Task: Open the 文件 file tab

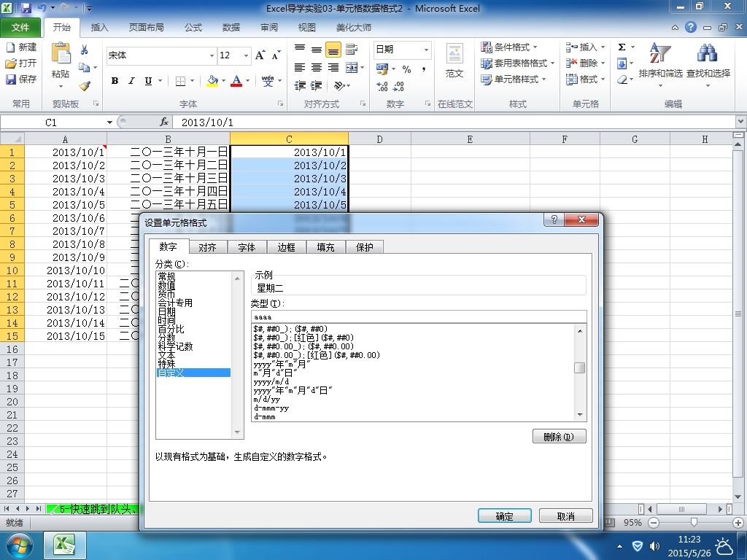Action: [x=20, y=28]
